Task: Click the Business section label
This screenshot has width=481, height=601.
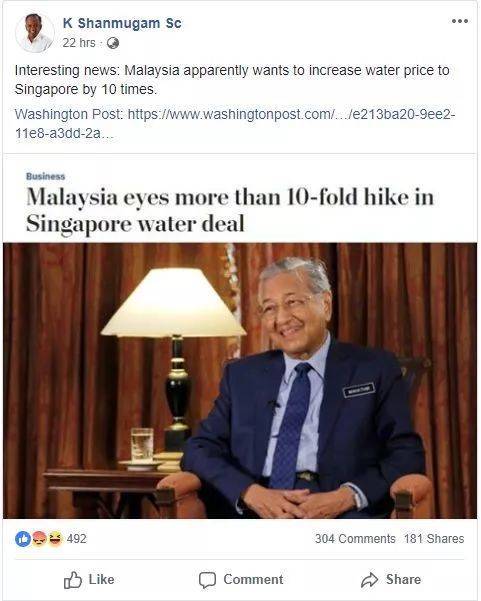Action: [x=46, y=176]
